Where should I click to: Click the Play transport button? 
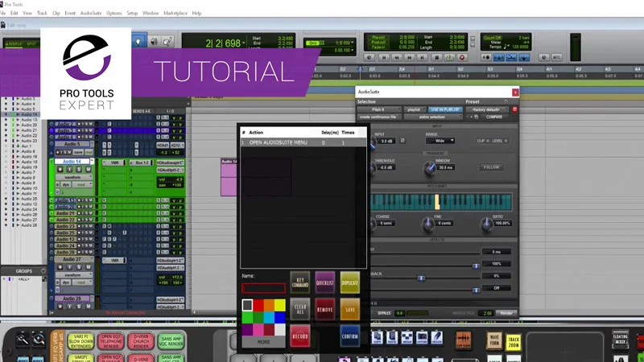coord(449,57)
